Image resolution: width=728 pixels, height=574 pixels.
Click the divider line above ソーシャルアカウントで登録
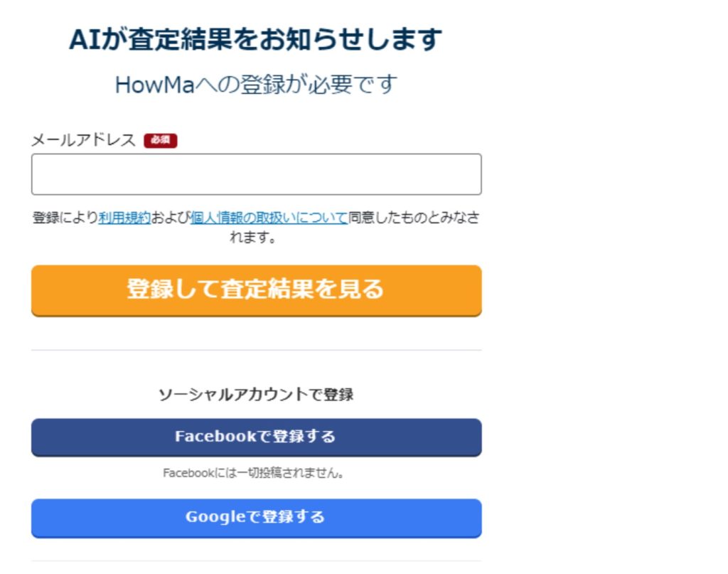point(256,350)
